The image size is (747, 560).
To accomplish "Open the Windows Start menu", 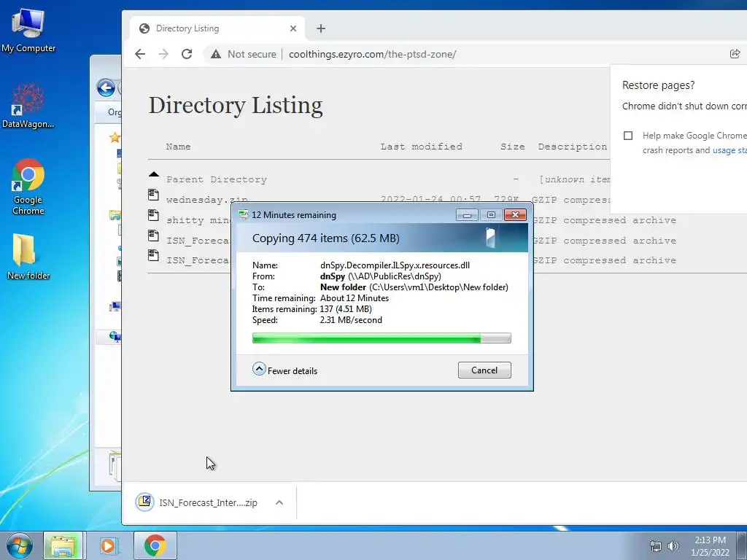I will [20, 545].
